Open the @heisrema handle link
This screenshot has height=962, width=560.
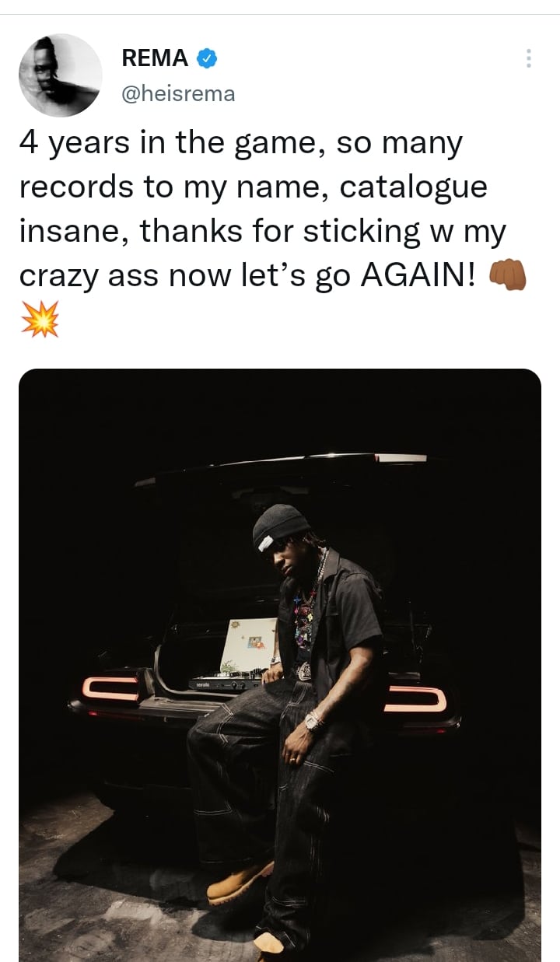click(x=178, y=94)
